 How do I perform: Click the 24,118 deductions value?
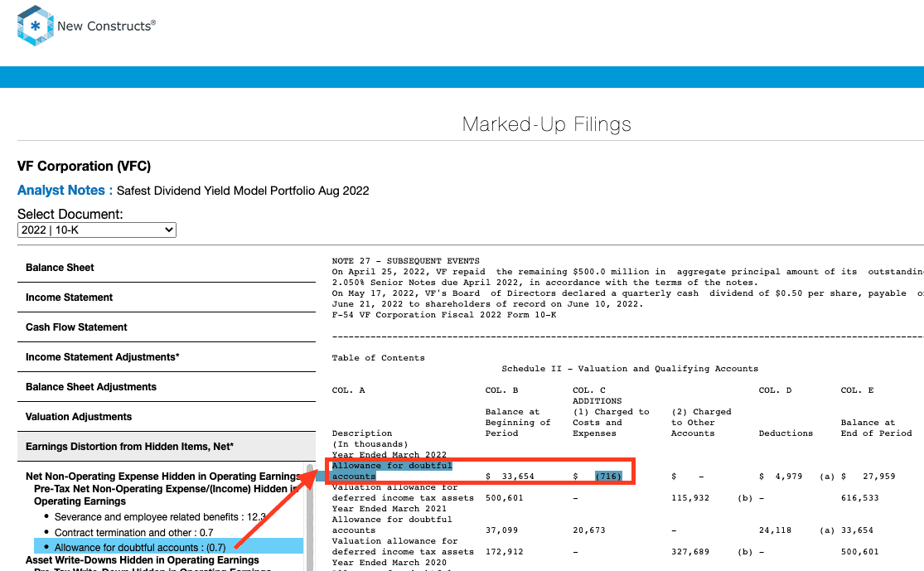[x=775, y=530]
